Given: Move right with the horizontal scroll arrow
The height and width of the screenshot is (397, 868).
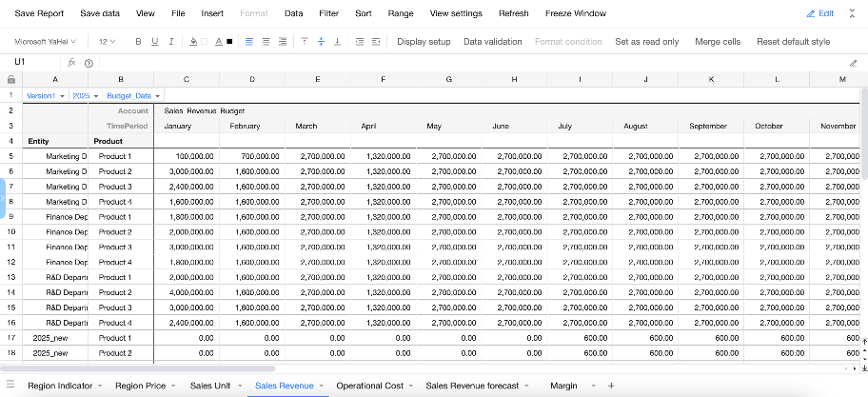Looking at the screenshot, I should click(x=856, y=368).
